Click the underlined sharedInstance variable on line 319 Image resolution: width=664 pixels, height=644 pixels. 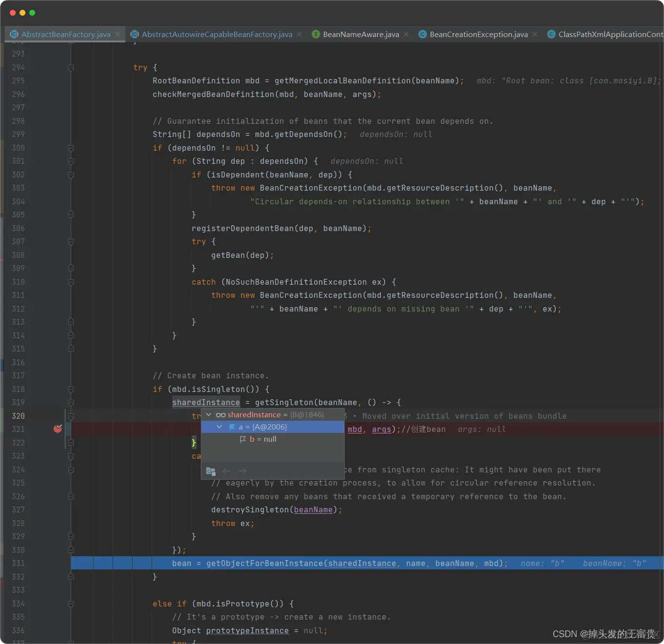[206, 402]
